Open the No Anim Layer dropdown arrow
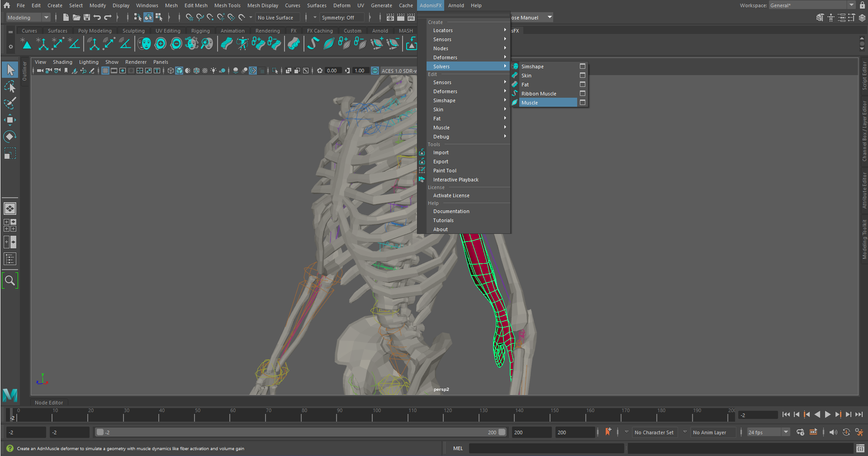The width and height of the screenshot is (868, 456). [x=685, y=432]
